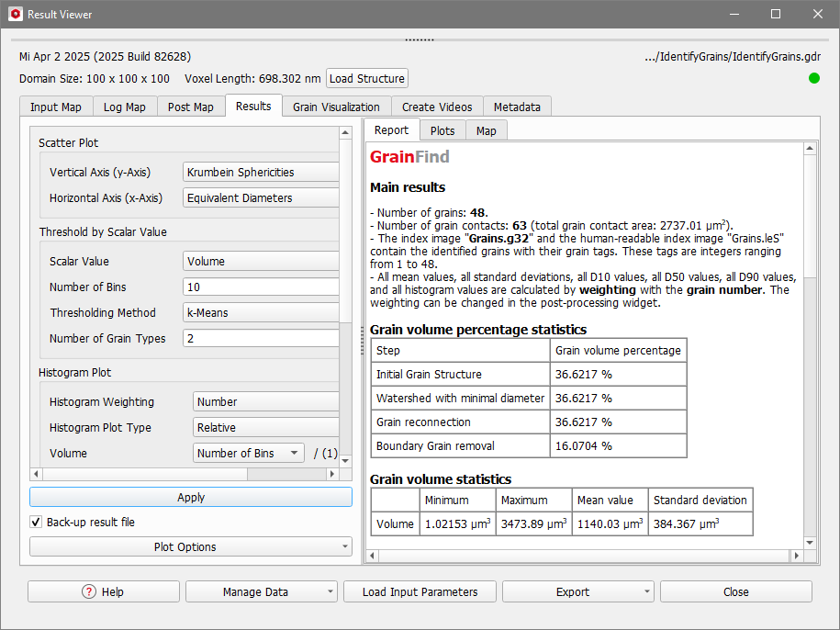Click the IdentifyGrains.gdr file path text
Viewport: 840px width, 630px height.
733,57
